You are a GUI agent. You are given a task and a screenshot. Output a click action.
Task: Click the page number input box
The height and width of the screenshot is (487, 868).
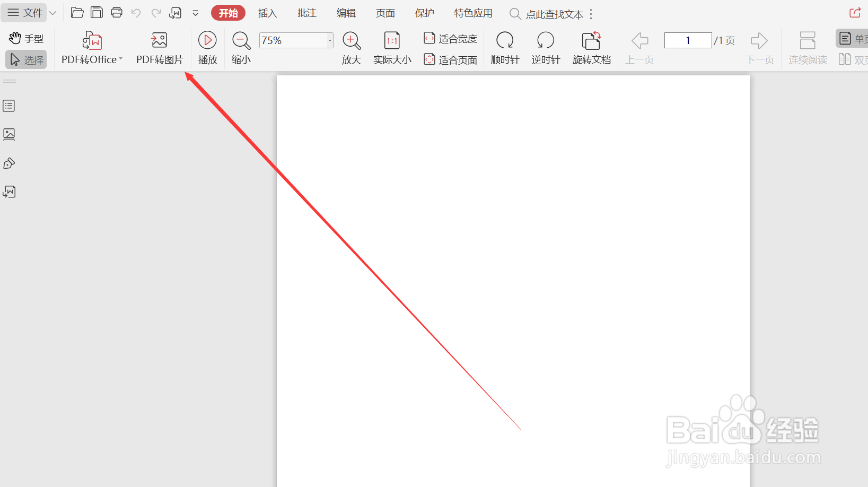tap(688, 40)
